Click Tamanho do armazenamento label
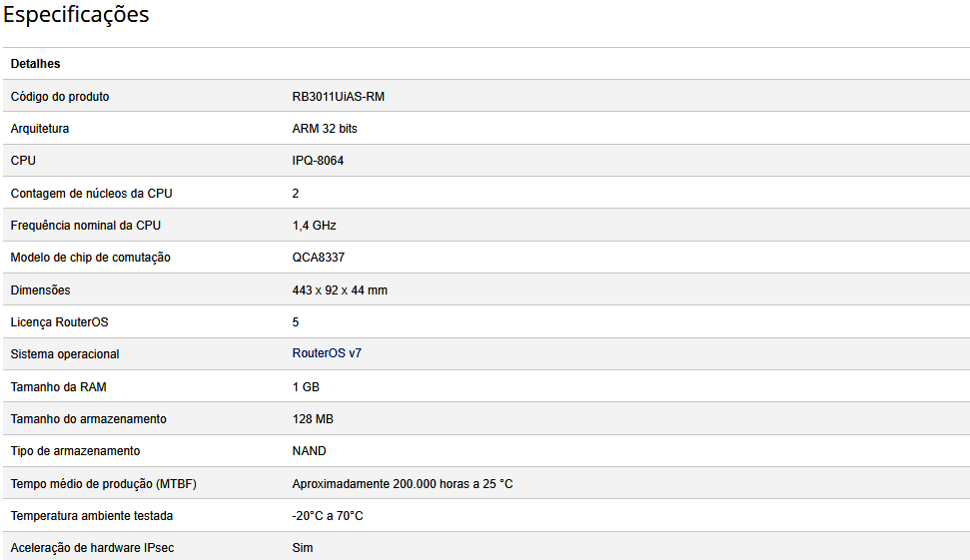Screen dimensions: 970x560 (89, 419)
